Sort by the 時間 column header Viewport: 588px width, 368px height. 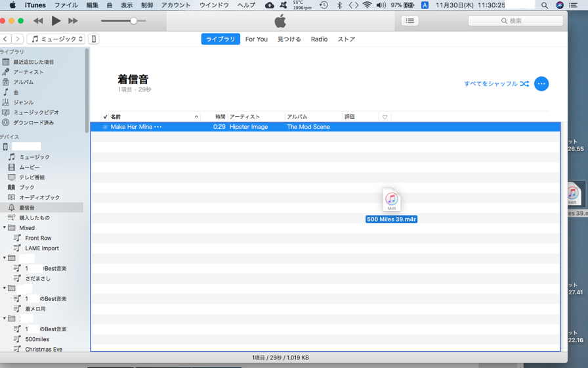220,117
